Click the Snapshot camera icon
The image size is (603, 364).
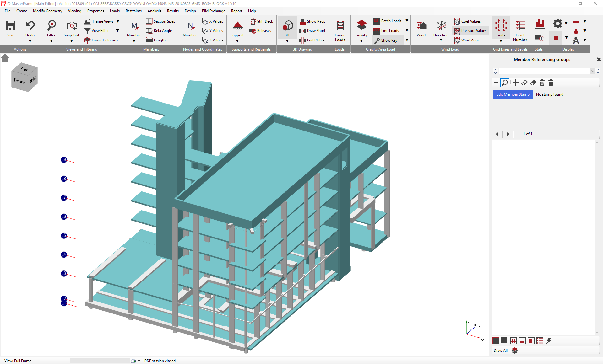coord(71,26)
